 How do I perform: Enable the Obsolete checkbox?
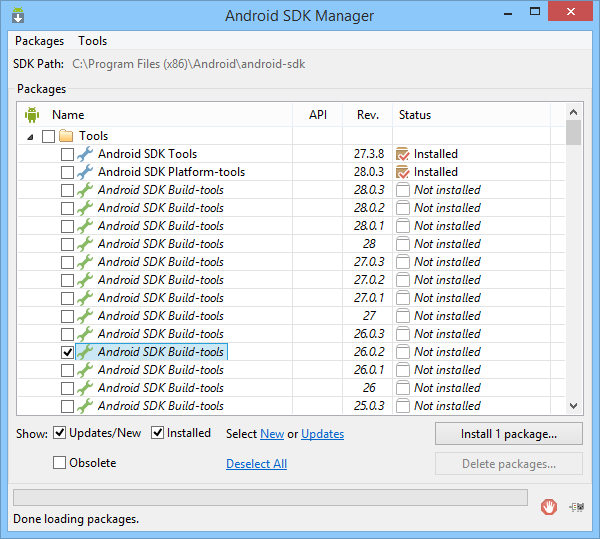[x=59, y=462]
